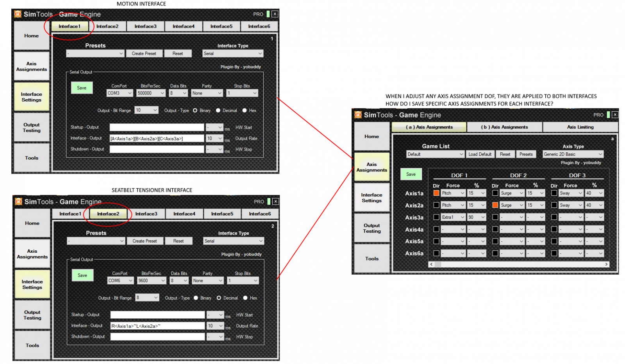The height and width of the screenshot is (364, 625).
Task: Select Binary output type in Motion Interface window
Action: pos(195,111)
